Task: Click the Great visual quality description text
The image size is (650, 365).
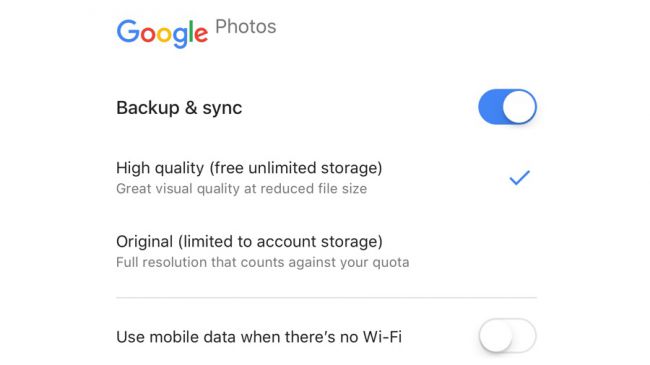Action: pyautogui.click(x=241, y=189)
